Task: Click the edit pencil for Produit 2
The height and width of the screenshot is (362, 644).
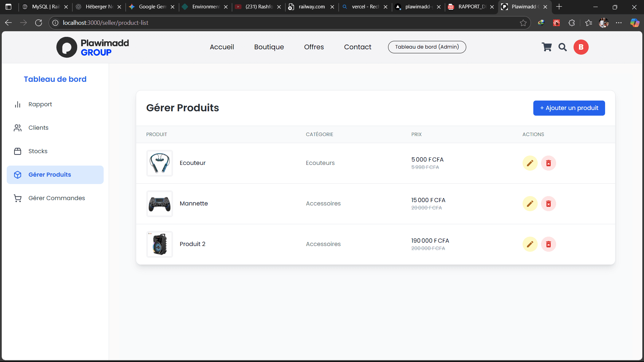Action: click(530, 244)
